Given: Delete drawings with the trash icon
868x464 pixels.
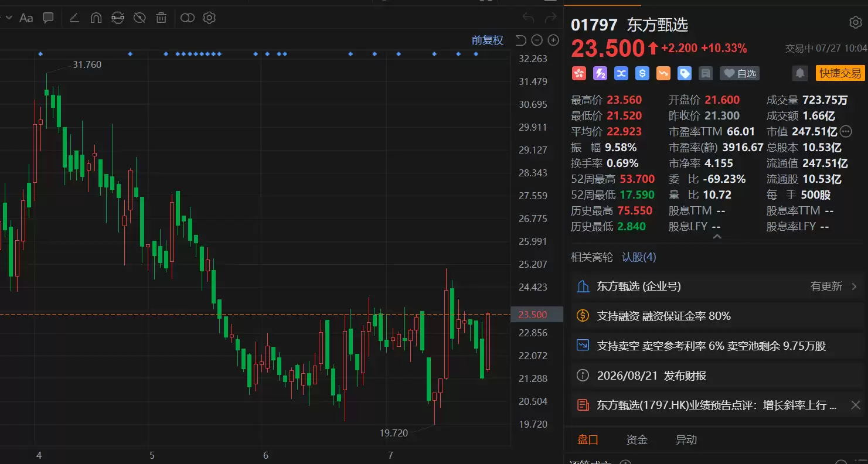Looking at the screenshot, I should 161,18.
